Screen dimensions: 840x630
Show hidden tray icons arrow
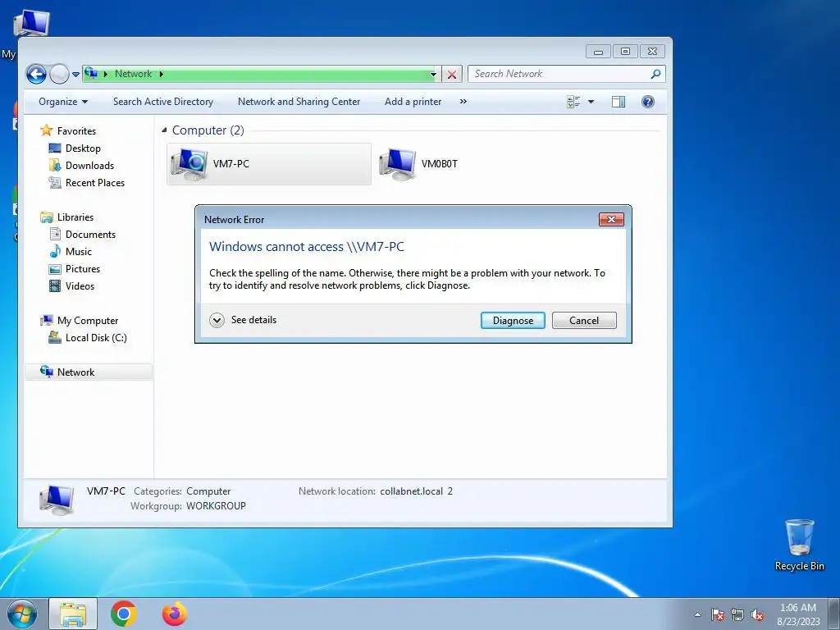click(697, 614)
